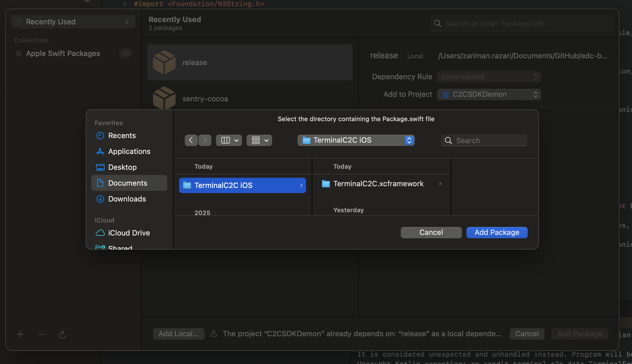Open the Dependency Rule dropdown showing Unversioned
The height and width of the screenshot is (364, 632).
coord(489,76)
